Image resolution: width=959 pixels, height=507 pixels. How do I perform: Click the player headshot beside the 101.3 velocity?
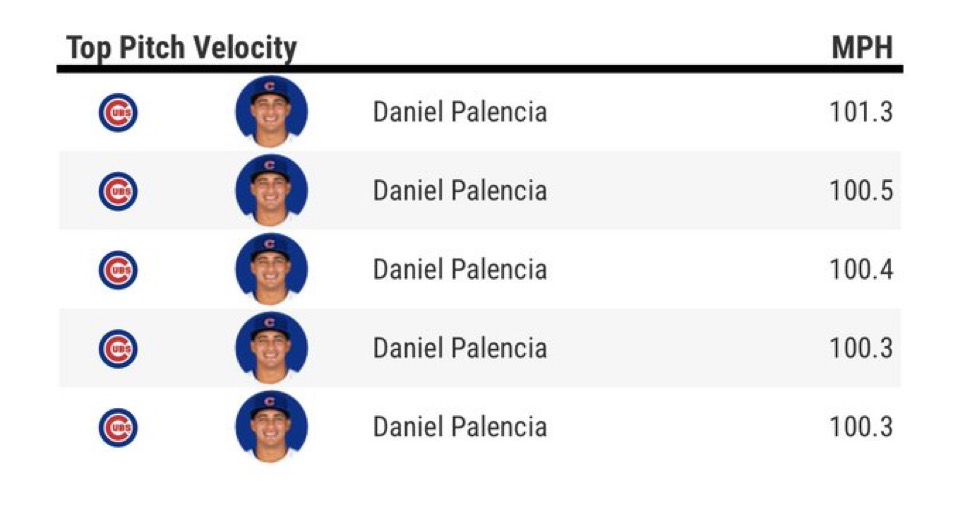[271, 111]
